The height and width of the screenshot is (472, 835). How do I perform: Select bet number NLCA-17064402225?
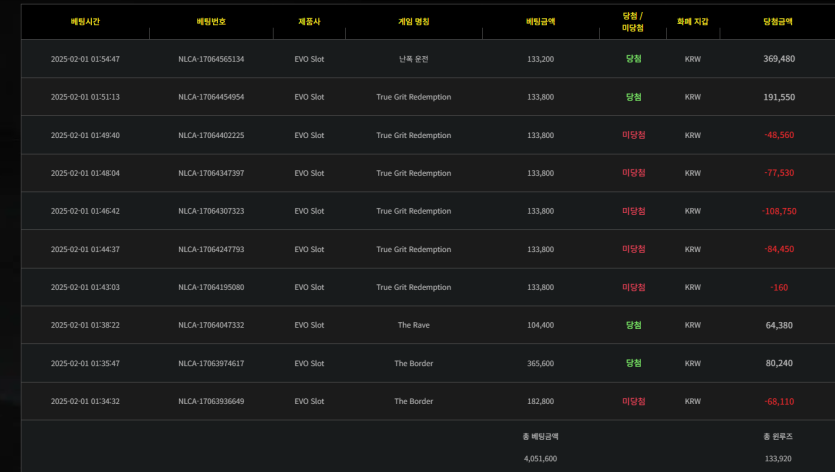click(x=211, y=135)
